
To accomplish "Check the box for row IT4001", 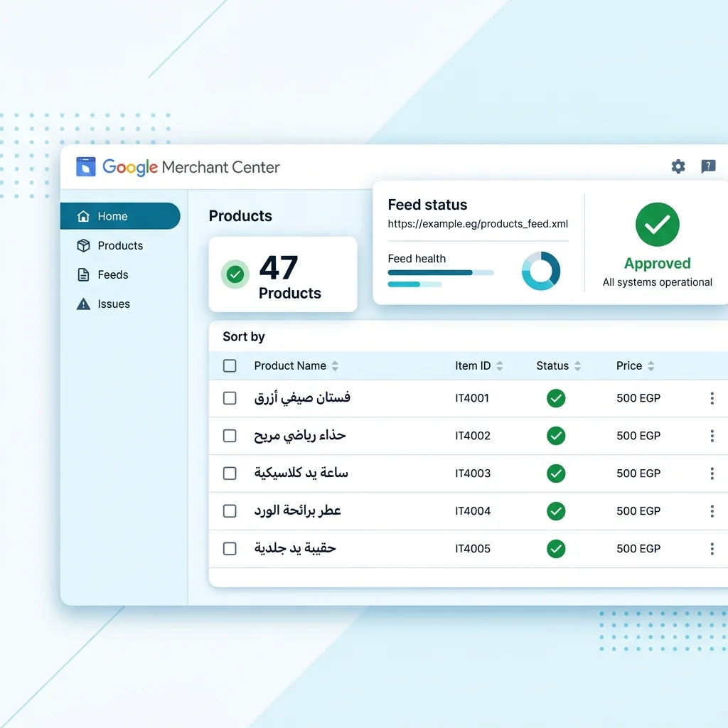I will click(x=230, y=398).
